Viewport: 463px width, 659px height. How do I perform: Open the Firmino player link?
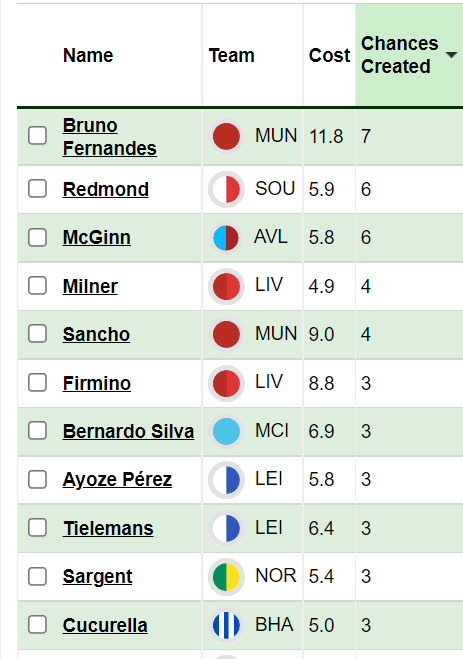(97, 383)
